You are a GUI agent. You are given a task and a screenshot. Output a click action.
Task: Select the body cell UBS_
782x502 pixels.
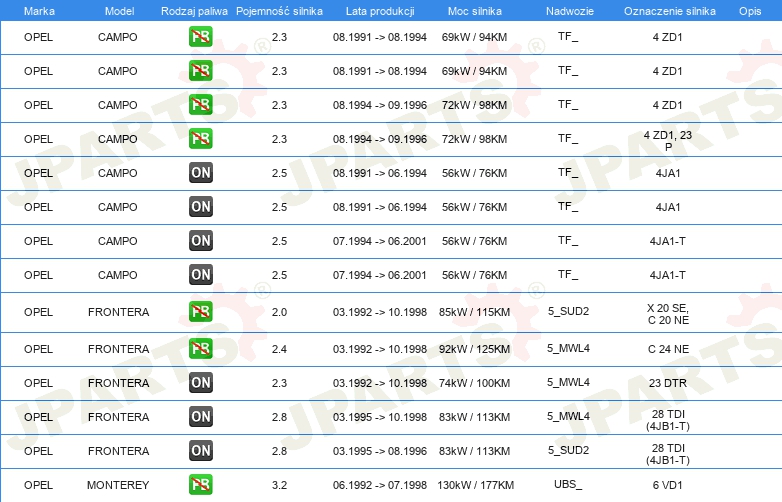(x=568, y=484)
